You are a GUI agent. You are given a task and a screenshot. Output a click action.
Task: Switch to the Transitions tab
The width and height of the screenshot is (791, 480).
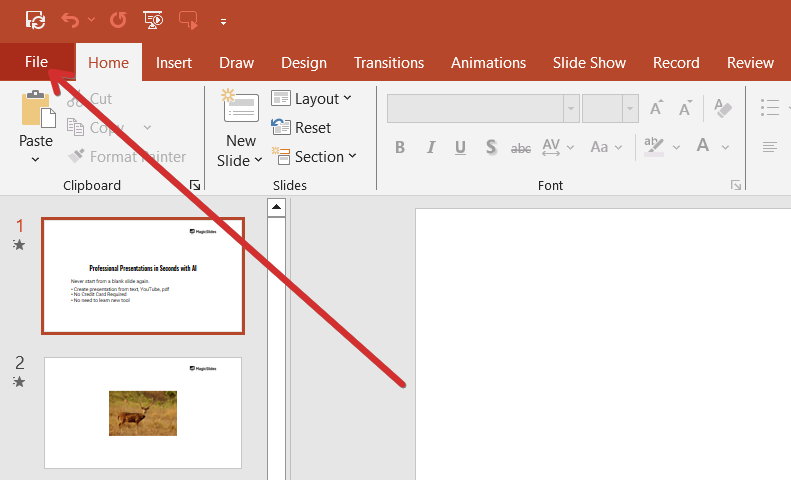click(388, 62)
